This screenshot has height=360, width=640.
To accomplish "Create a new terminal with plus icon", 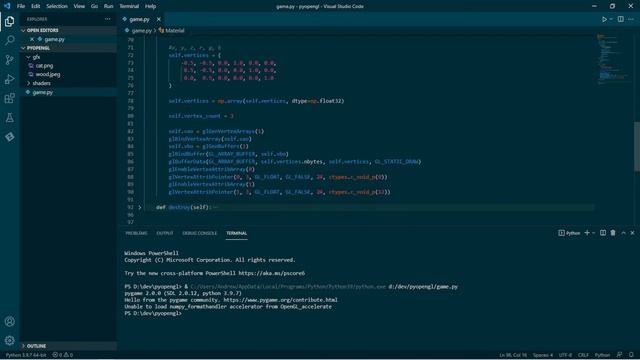I will tap(587, 233).
